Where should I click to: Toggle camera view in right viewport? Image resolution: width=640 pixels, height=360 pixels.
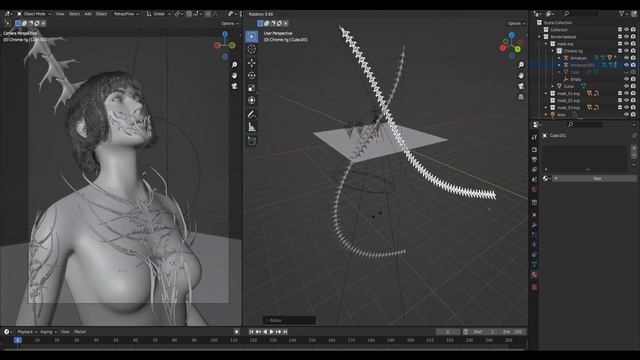click(521, 86)
